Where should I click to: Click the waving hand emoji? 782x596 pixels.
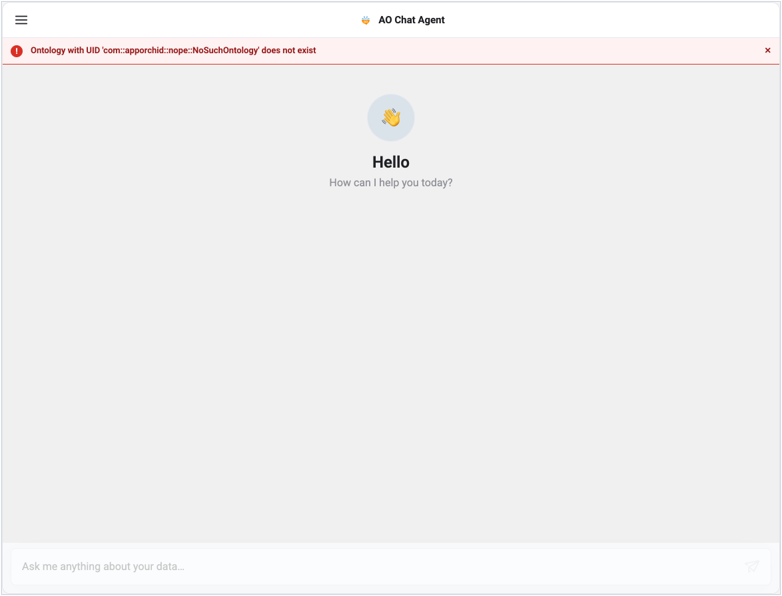coord(391,118)
